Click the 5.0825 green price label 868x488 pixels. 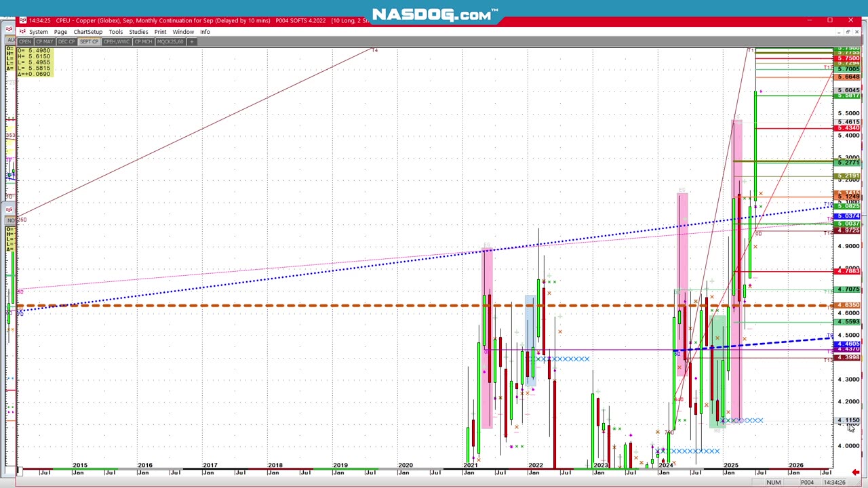848,205
